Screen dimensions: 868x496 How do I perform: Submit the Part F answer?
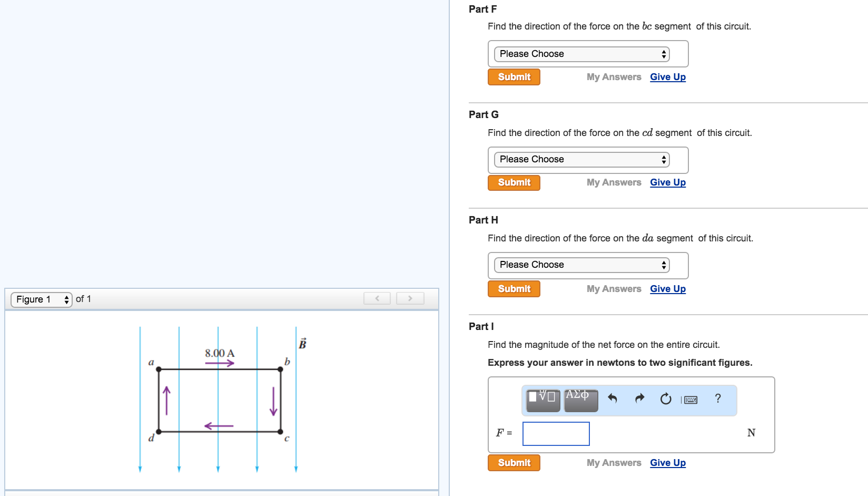[514, 76]
